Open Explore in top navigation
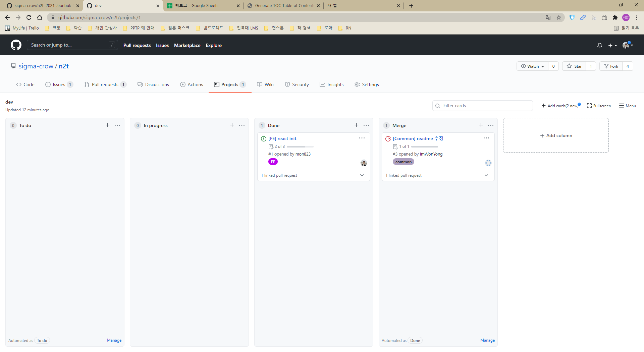The image size is (644, 352). 214,45
